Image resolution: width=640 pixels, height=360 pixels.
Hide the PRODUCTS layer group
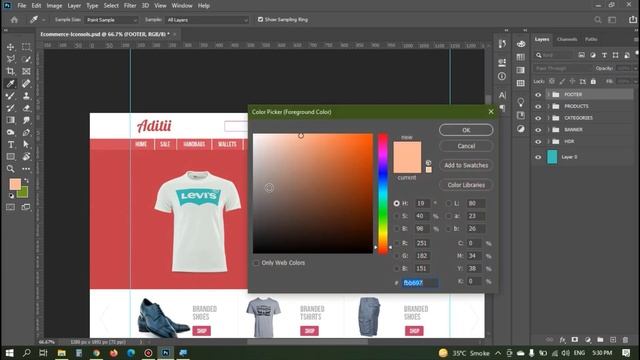[538, 107]
